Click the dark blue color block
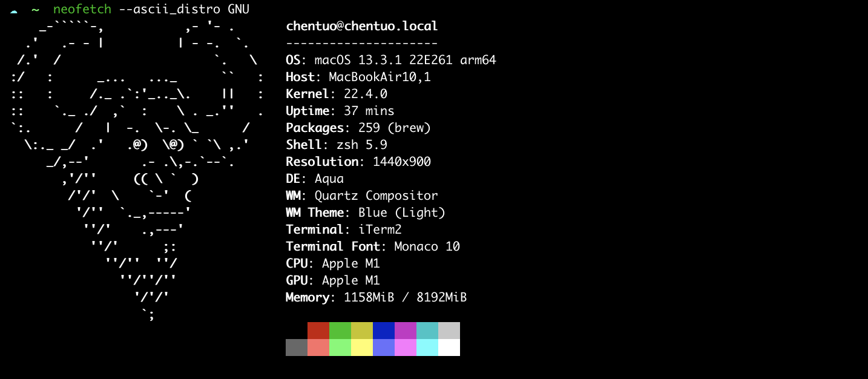Viewport: 868px width, 379px height. (384, 331)
